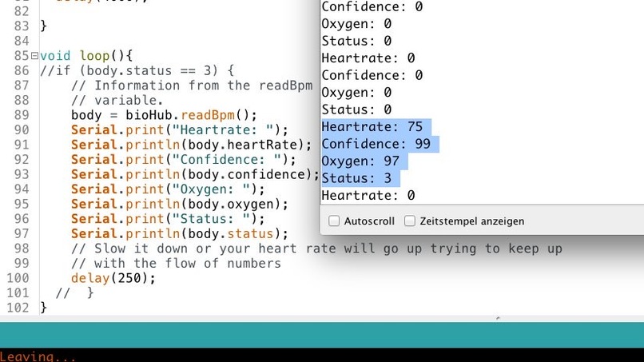Click the 'Serial.print("Oxygen: ");' code line

click(168, 189)
